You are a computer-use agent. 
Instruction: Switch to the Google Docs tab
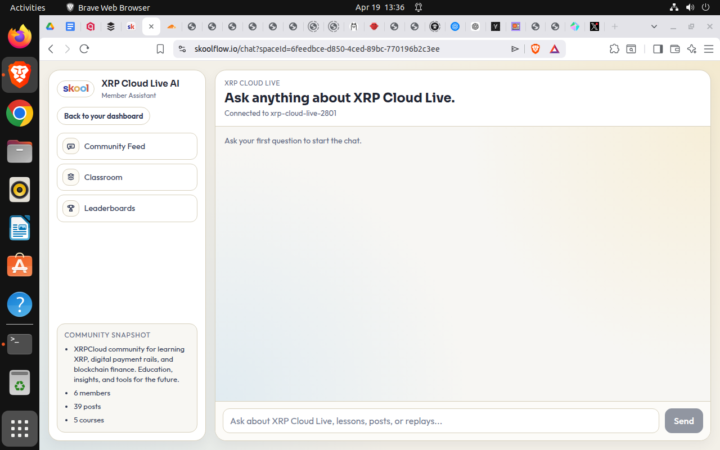click(70, 27)
